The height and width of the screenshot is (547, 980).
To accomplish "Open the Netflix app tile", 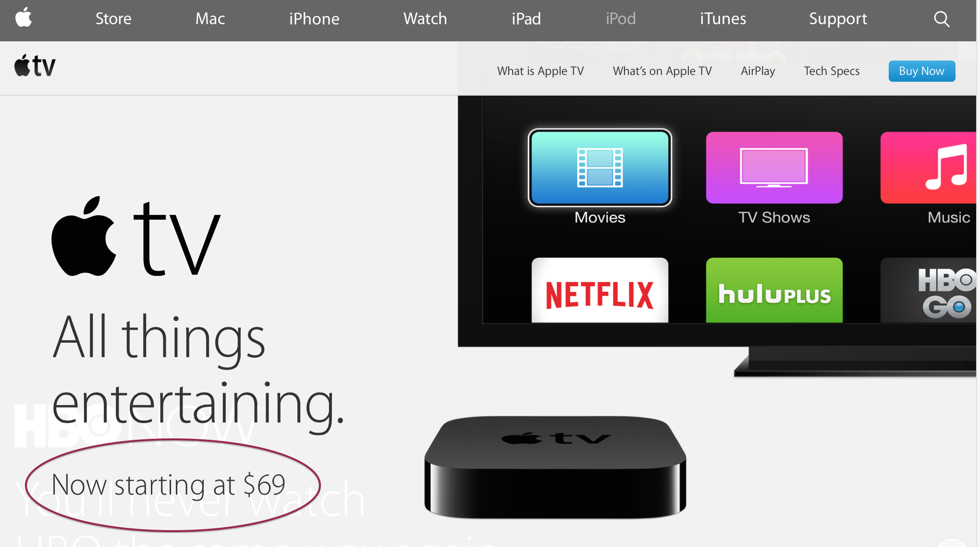I will coord(600,290).
